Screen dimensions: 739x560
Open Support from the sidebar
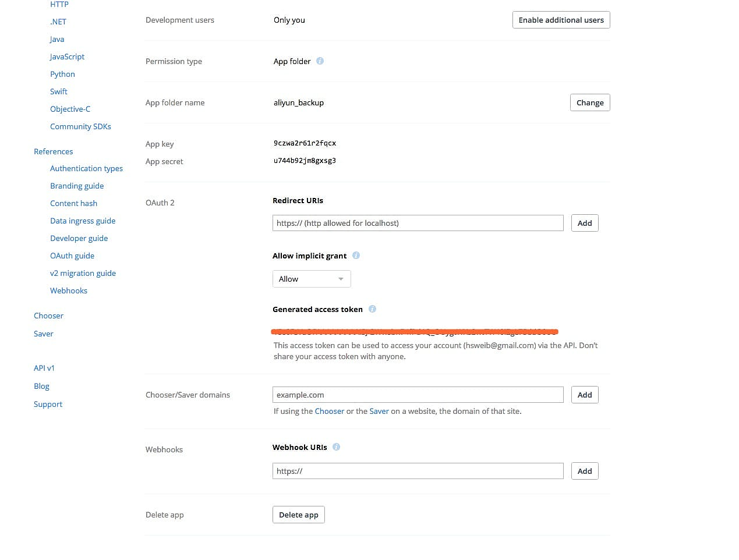[48, 404]
